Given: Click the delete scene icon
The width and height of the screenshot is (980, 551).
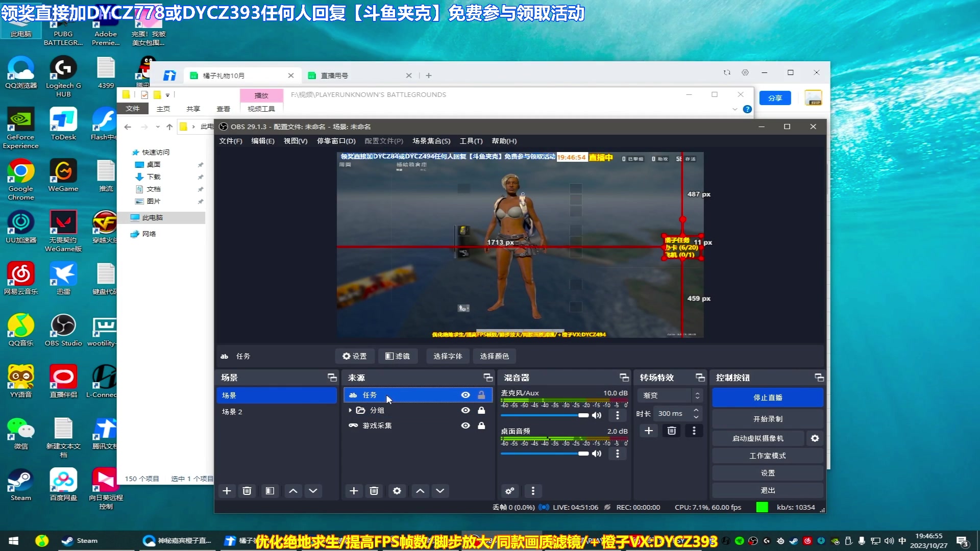Looking at the screenshot, I should click(247, 490).
